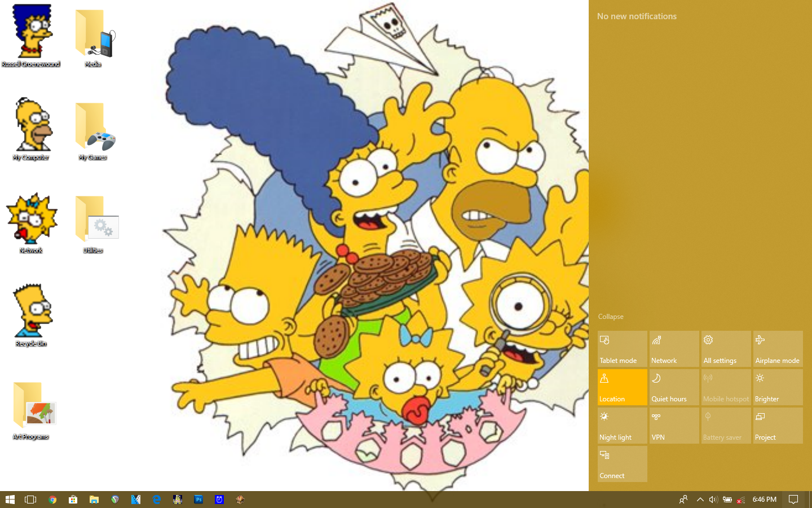Expand hidden icons in the system tray
This screenshot has height=508, width=812.
700,500
